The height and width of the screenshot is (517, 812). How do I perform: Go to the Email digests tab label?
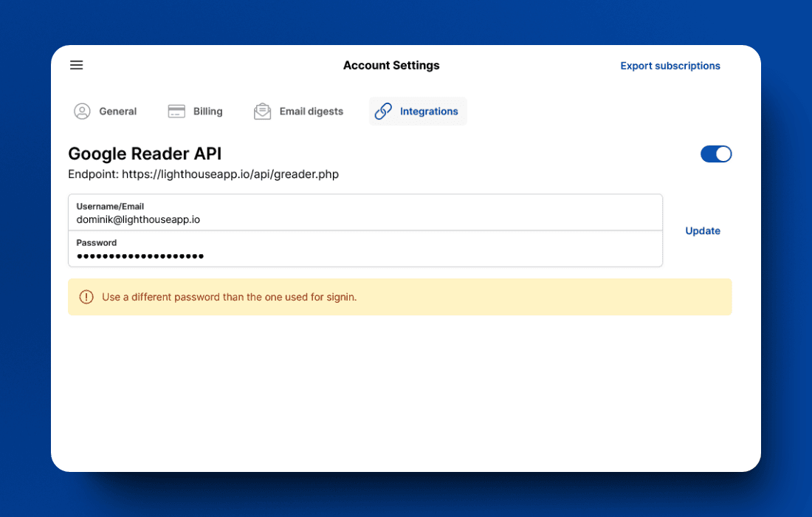coord(311,112)
